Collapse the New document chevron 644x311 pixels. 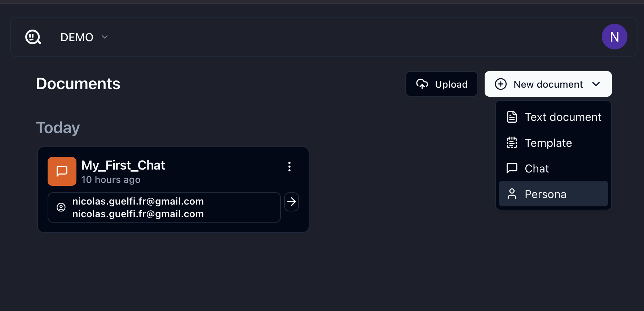pos(596,84)
